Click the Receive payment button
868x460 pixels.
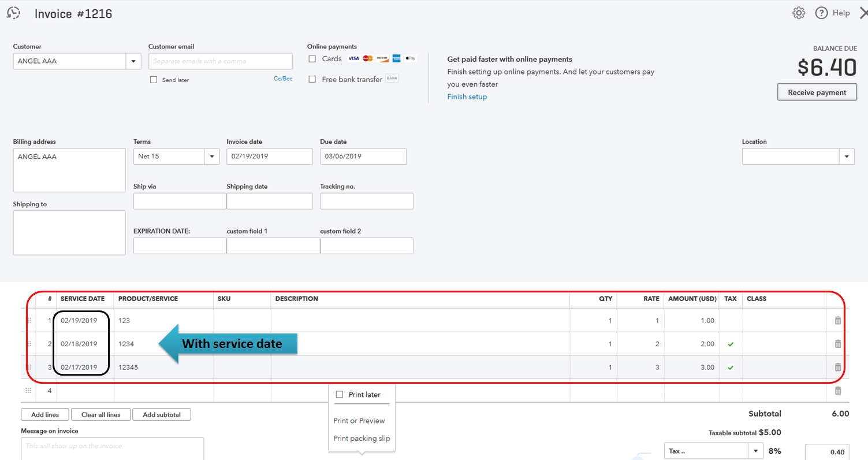pyautogui.click(x=817, y=92)
